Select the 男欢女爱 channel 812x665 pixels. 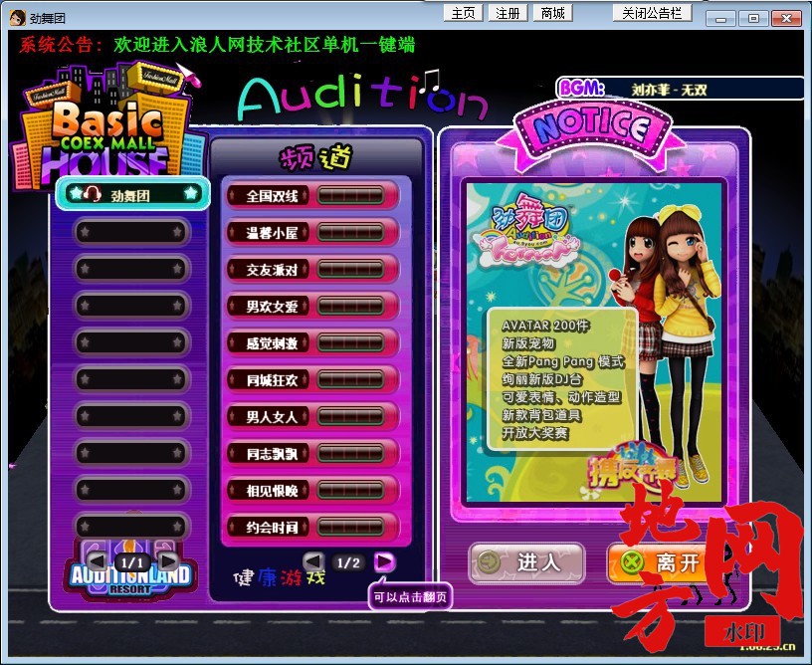click(x=312, y=306)
